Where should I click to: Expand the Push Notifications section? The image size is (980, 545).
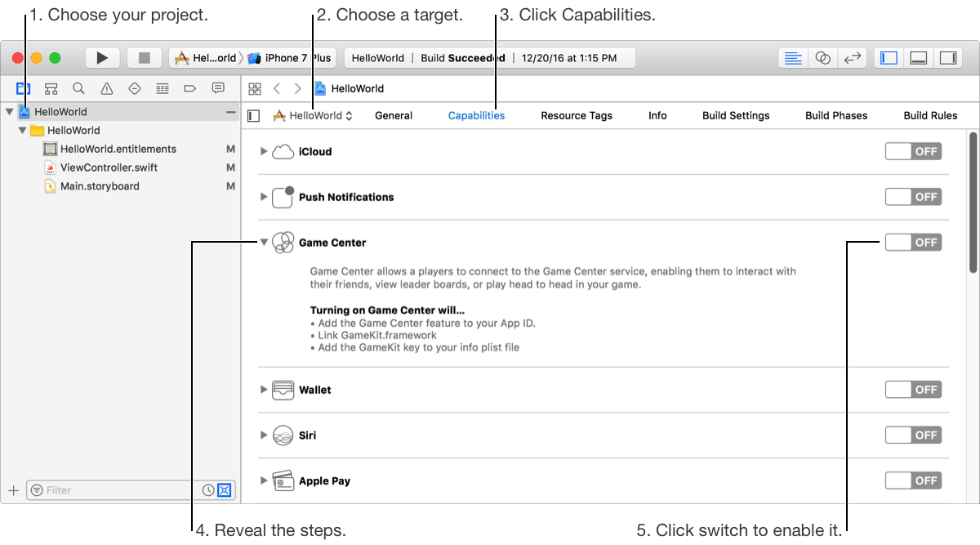point(264,197)
